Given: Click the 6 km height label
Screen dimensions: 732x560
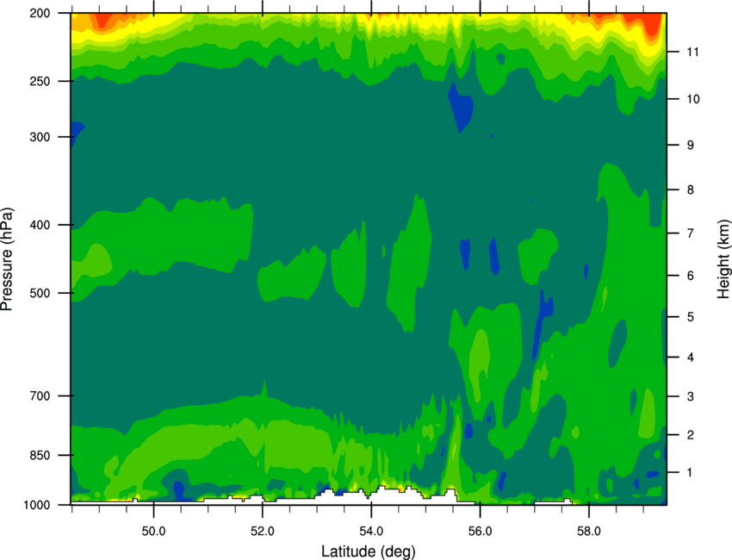Looking at the screenshot, I should click(x=690, y=276).
